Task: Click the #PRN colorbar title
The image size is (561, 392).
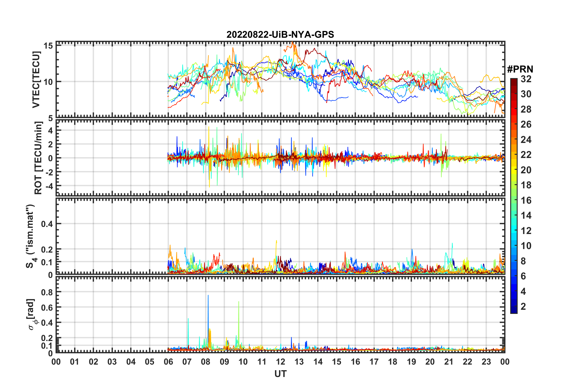Action: pyautogui.click(x=520, y=69)
